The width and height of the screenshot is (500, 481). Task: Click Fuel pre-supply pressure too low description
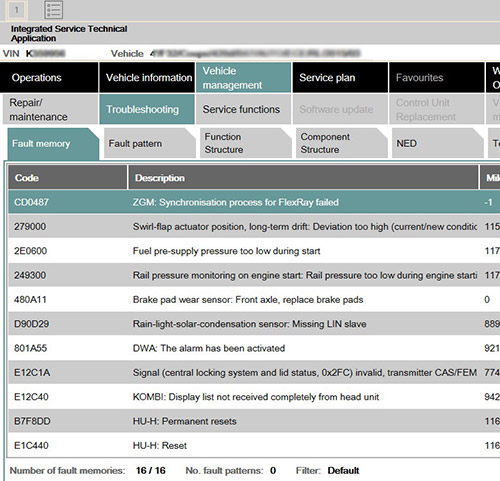pyautogui.click(x=226, y=251)
